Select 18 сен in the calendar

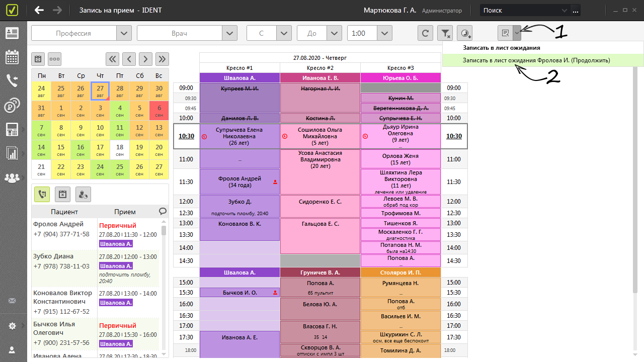[120, 150]
